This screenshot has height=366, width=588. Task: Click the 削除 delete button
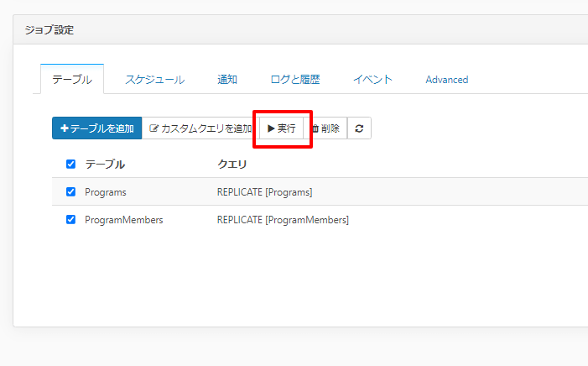coord(325,128)
